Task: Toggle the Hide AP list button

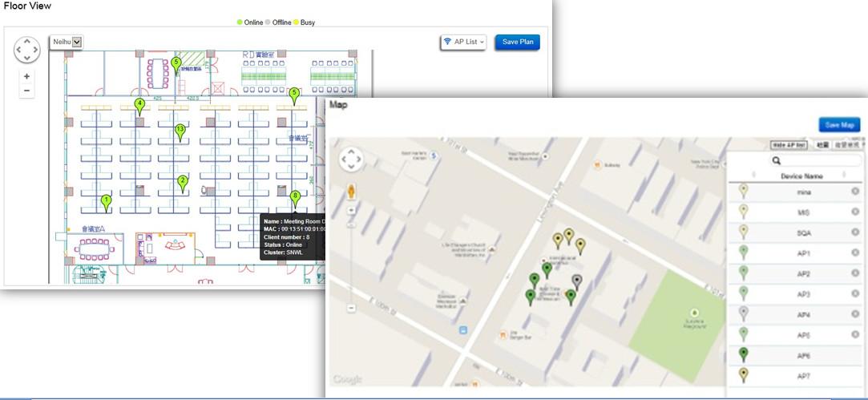Action: [x=789, y=145]
